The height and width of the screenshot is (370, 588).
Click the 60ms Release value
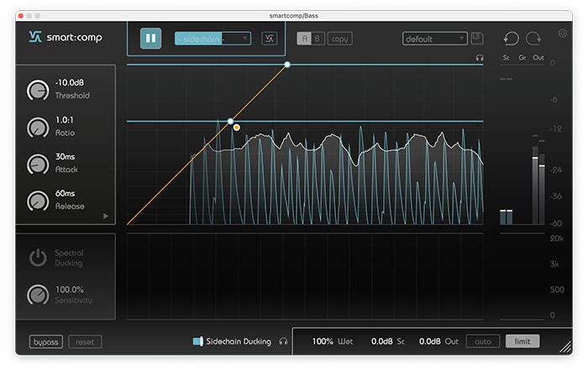click(x=65, y=193)
